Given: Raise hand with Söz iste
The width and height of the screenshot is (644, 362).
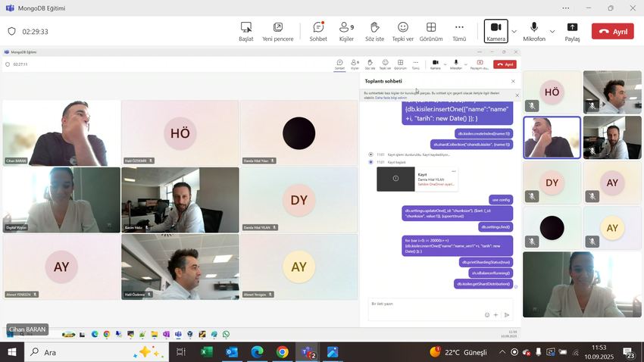Looking at the screenshot, I should pos(374,32).
